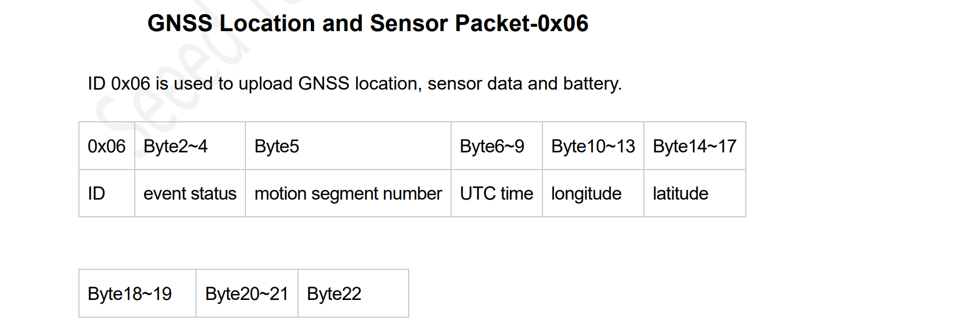The height and width of the screenshot is (330, 980).
Task: Click the Byte14~17 header cell
Action: [695, 146]
